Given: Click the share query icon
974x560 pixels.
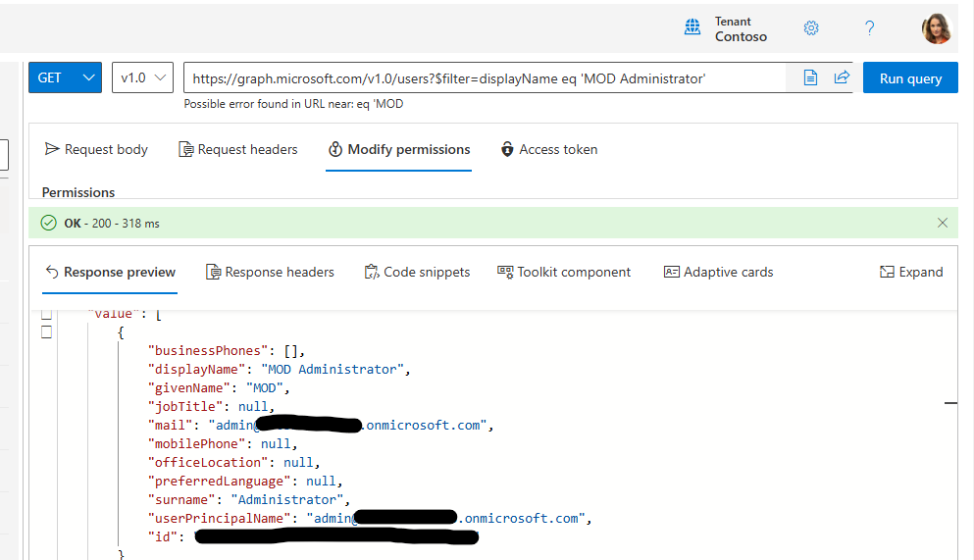Looking at the screenshot, I should 842,77.
